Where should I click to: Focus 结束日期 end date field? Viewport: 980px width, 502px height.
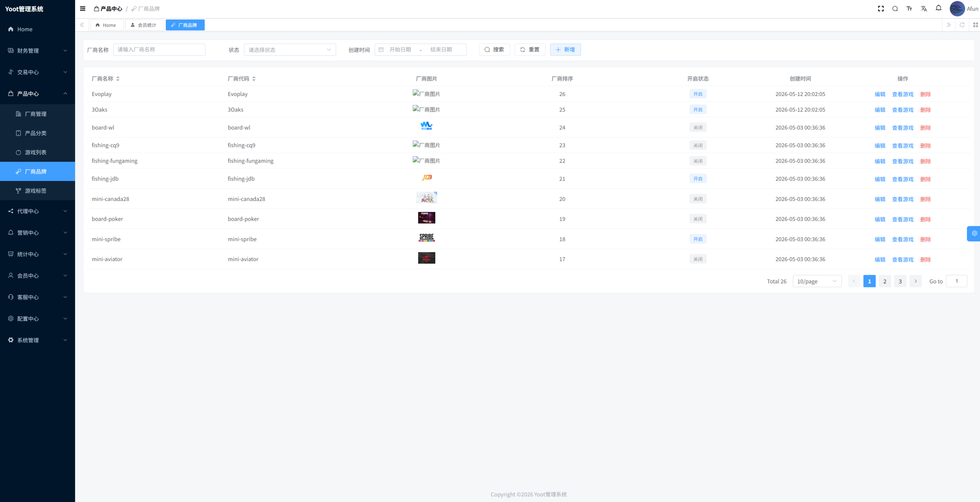point(441,49)
